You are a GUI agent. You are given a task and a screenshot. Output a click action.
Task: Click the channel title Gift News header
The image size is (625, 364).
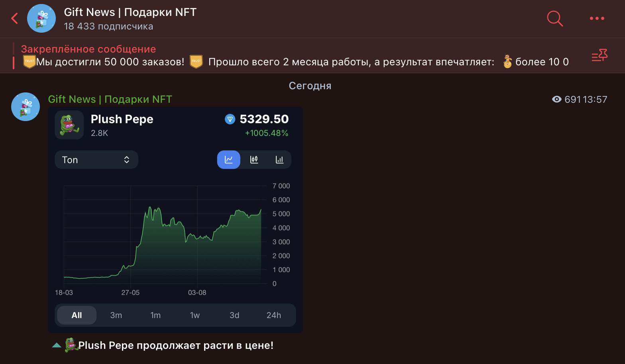point(130,12)
